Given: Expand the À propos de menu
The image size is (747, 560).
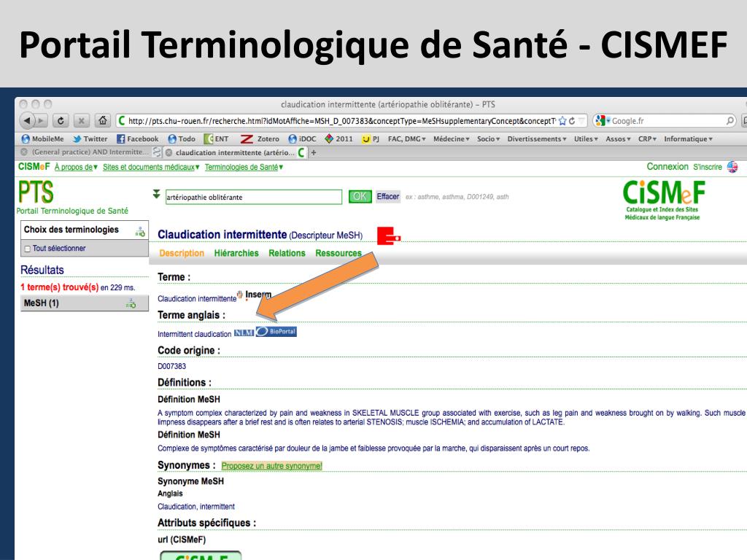Looking at the screenshot, I should tap(76, 167).
